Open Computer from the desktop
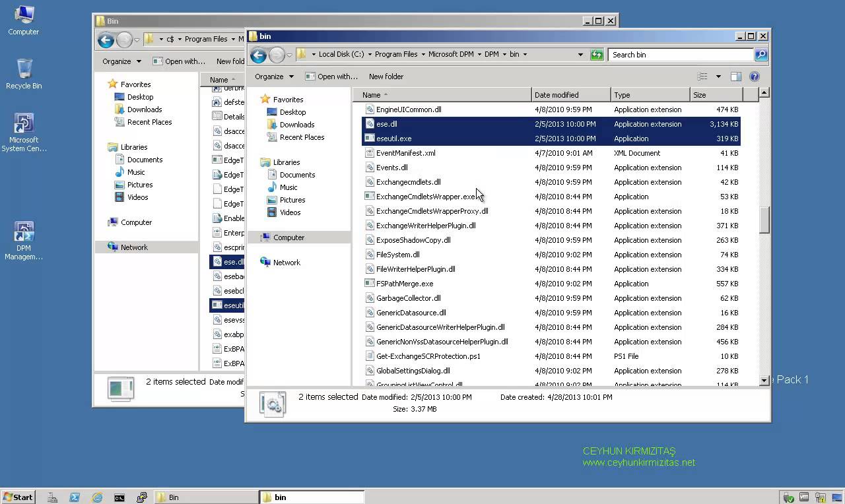845x504 pixels. click(23, 18)
